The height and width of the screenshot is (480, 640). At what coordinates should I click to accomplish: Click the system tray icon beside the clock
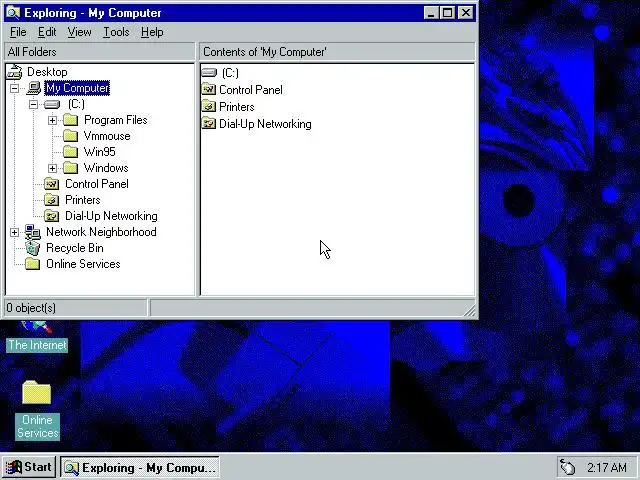coord(568,467)
